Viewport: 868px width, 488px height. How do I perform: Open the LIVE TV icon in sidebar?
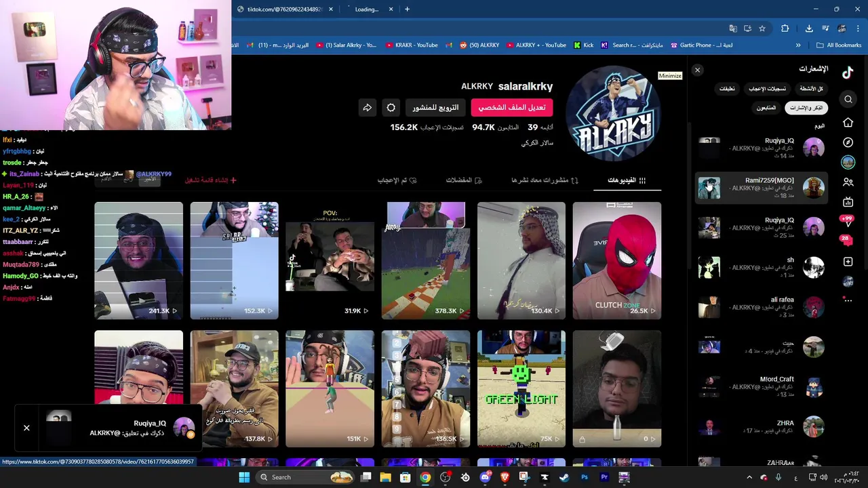coord(848,202)
